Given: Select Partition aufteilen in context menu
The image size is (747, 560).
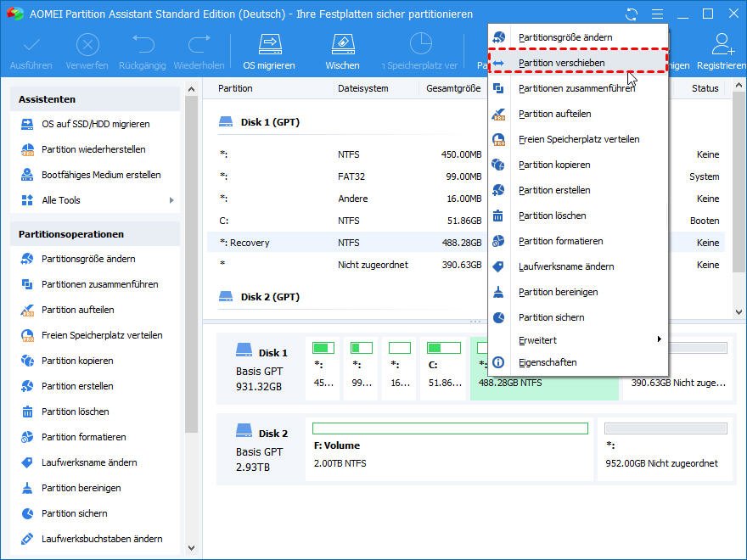Looking at the screenshot, I should 578,114.
